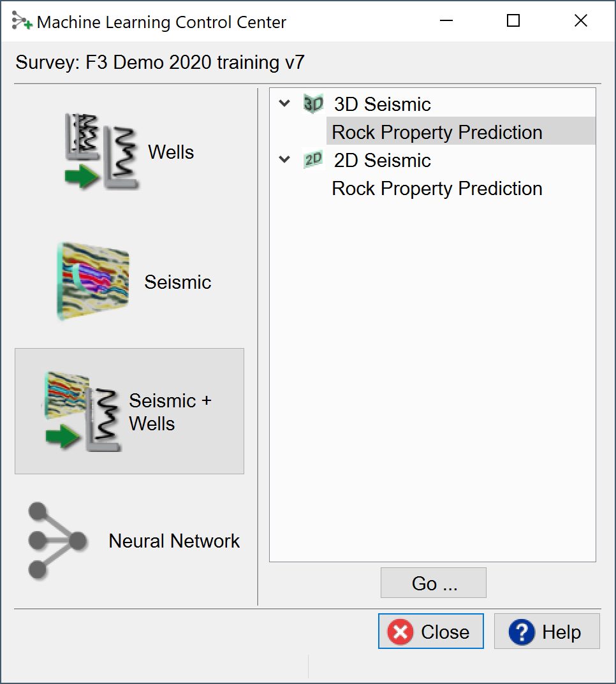Screen dimensions: 616x684
Task: Collapse the 3D Seismic tree node
Action: (284, 103)
